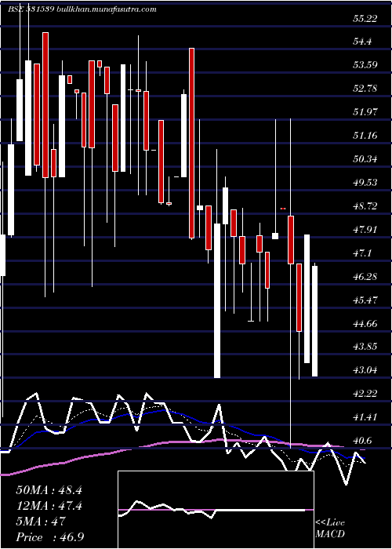Click the 50.34 price axis label
This screenshot has width=392, height=549.
point(365,159)
